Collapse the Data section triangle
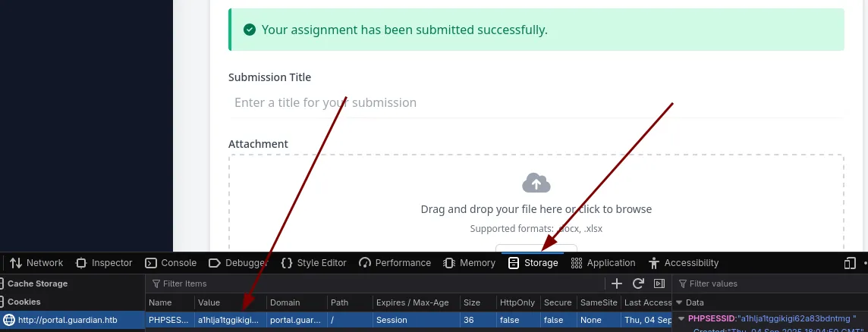Viewport: 868px width, 332px height. pos(680,302)
